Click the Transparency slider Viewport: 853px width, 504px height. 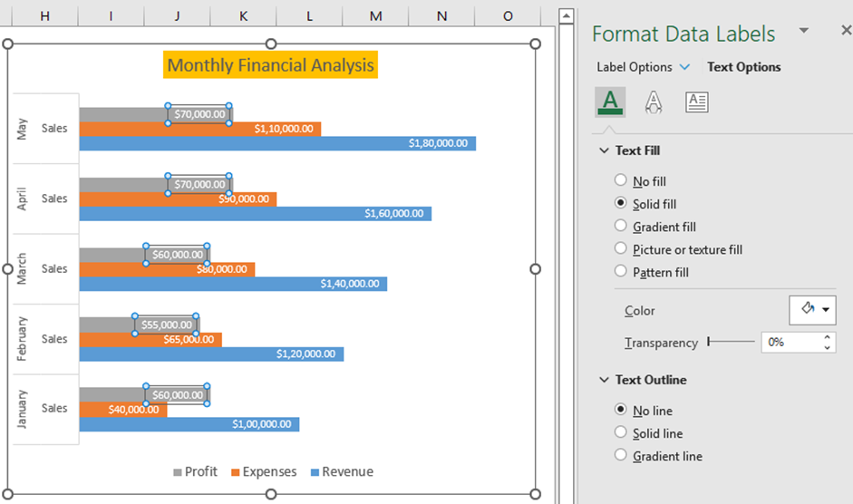click(x=731, y=342)
